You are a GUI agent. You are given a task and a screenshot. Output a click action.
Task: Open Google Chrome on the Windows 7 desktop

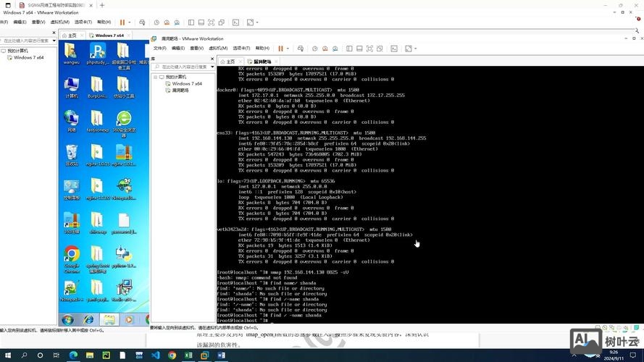coord(72,255)
